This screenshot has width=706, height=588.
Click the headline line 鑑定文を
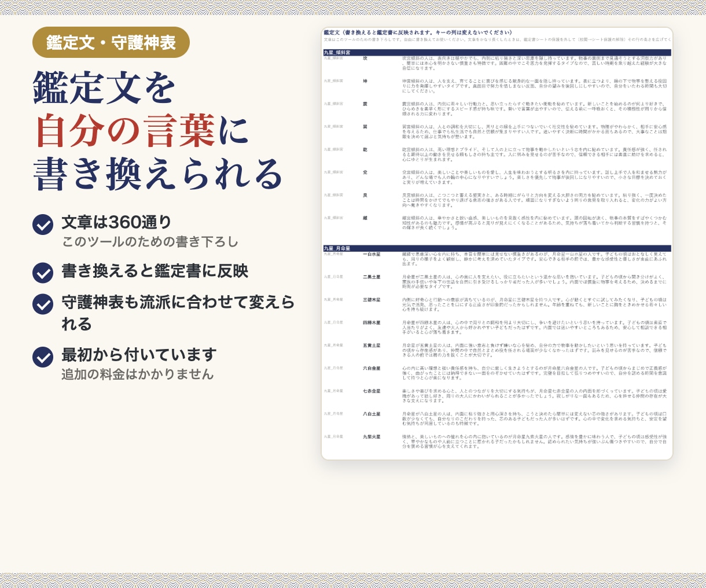coord(104,88)
